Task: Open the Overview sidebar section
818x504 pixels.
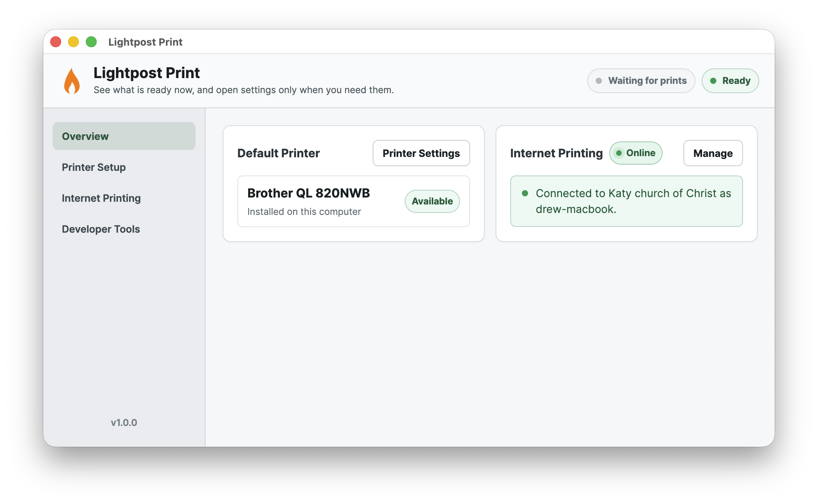Action: (x=124, y=136)
